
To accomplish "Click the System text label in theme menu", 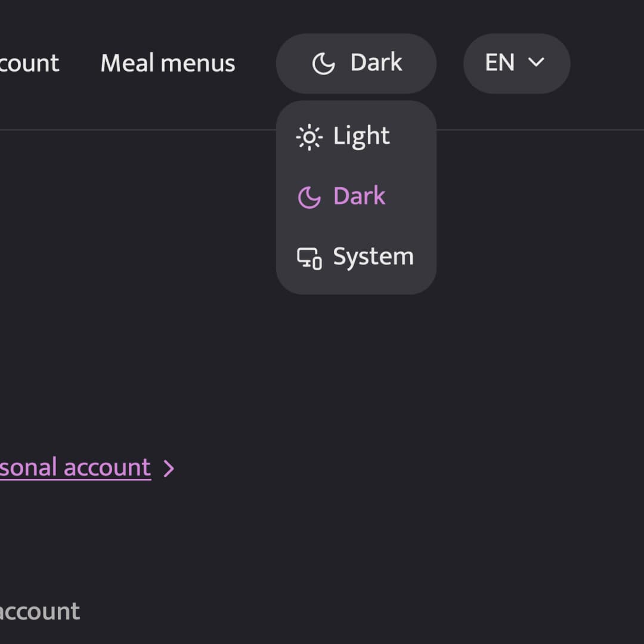I will [x=373, y=257].
